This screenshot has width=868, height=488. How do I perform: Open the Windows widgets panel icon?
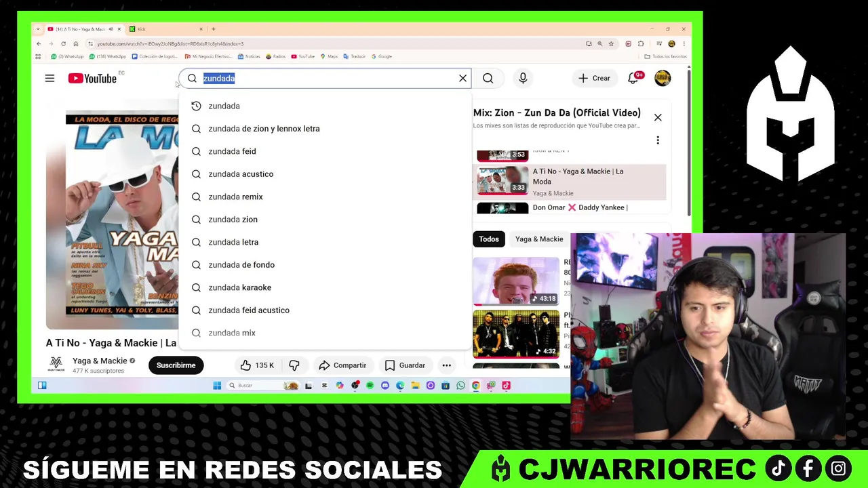tap(42, 386)
